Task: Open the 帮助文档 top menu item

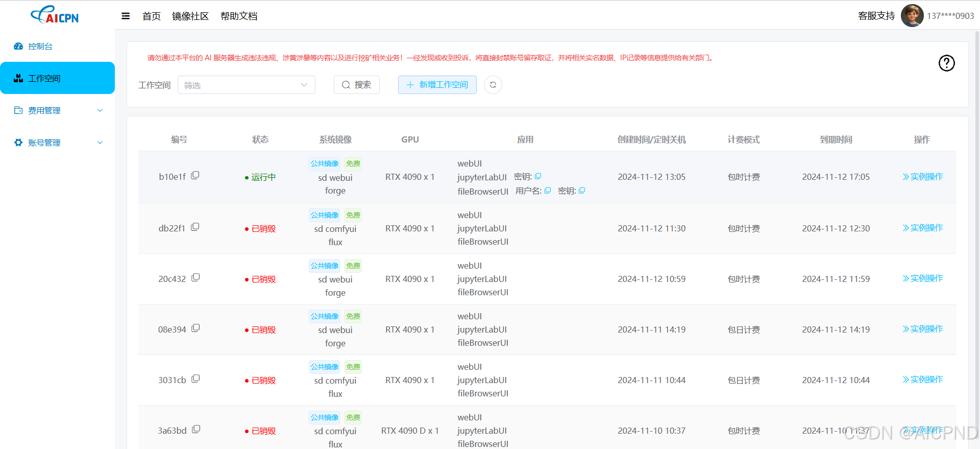Action: 239,16
